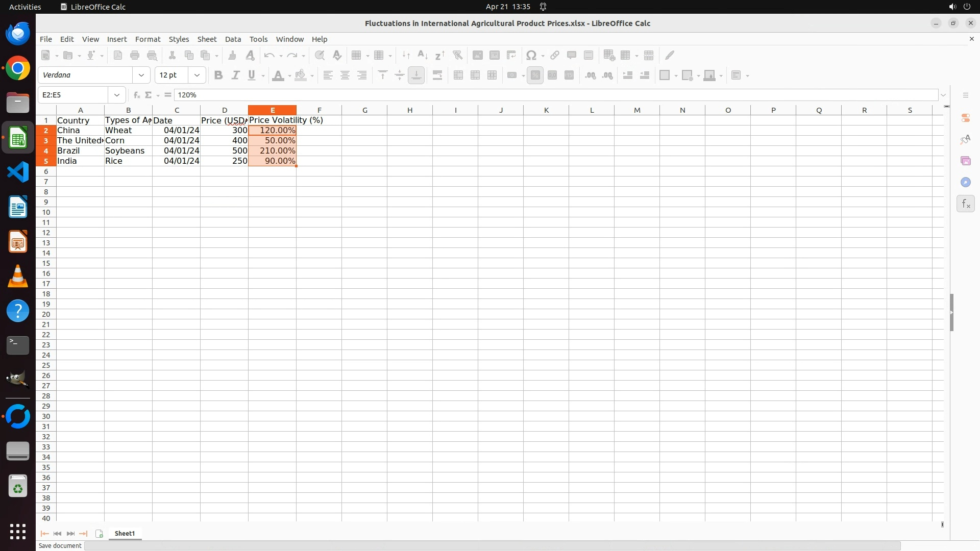Open the Format menu
The height and width of the screenshot is (551, 980).
coord(148,39)
